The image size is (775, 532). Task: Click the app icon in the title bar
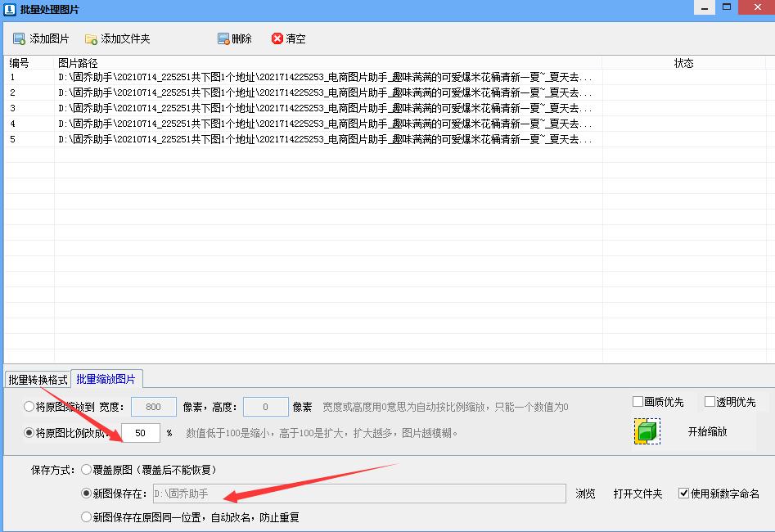(9, 7)
